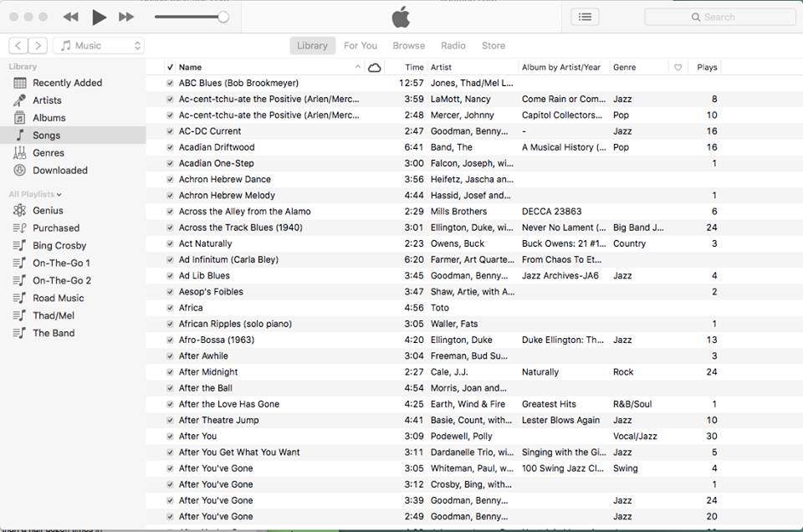Click the Apple logo display
The height and width of the screenshot is (532, 803).
401,17
